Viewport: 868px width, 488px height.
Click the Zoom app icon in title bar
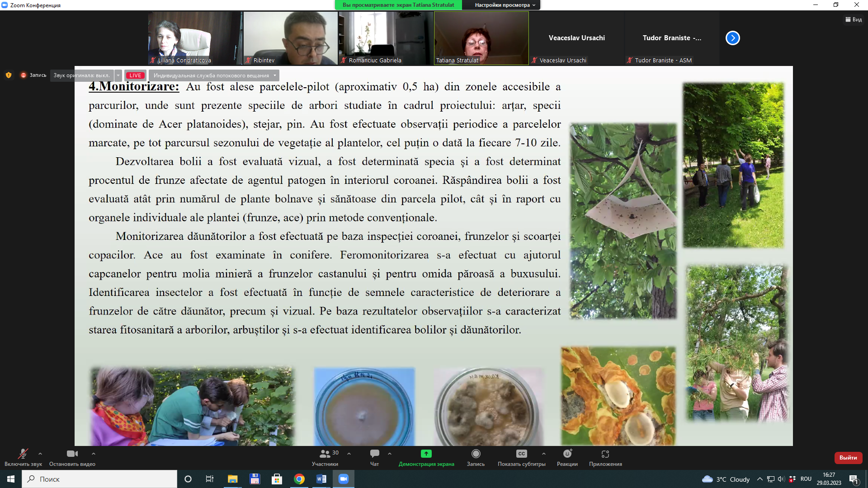(5, 5)
